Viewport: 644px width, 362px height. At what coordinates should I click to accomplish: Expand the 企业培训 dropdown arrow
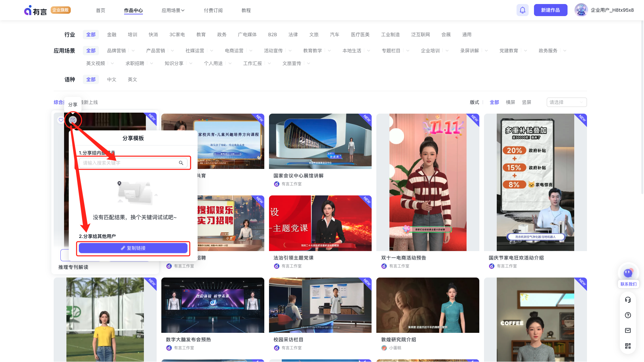[447, 51]
